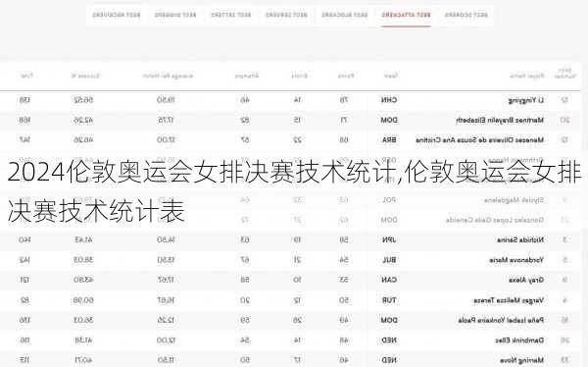Select player Nishida Sarina

520,240
